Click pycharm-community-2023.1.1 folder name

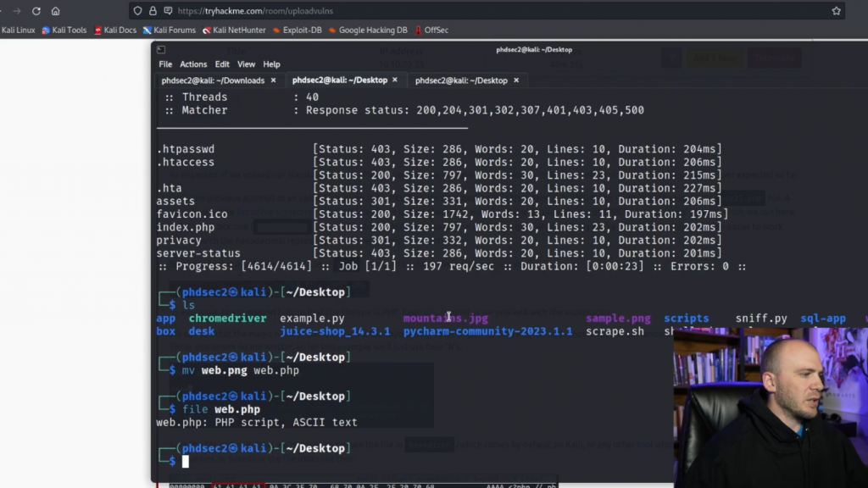coord(487,331)
